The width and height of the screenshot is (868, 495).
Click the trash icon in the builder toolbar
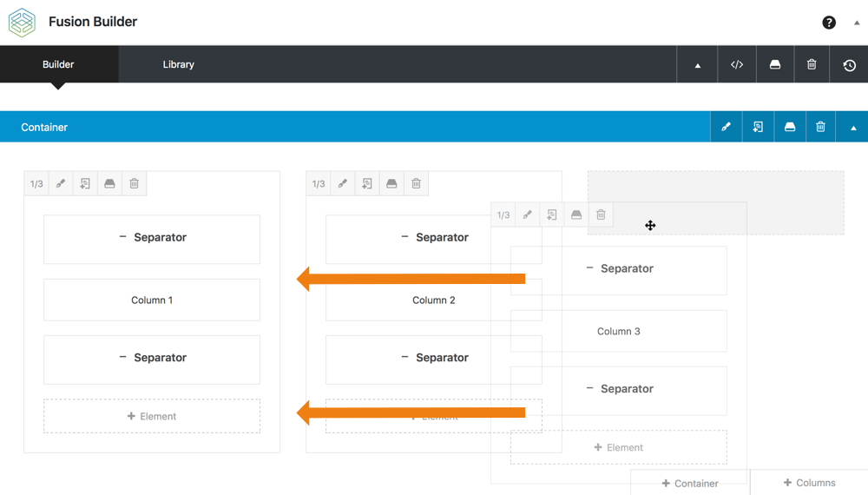point(812,65)
